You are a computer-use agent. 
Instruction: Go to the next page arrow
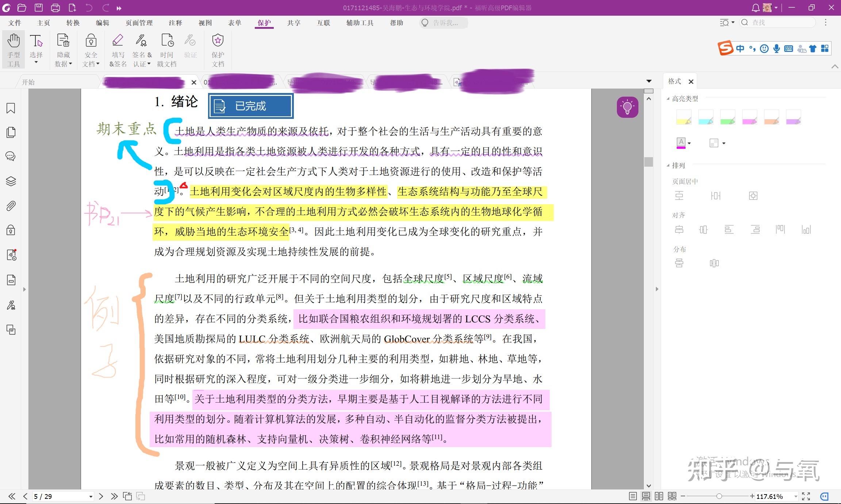tap(101, 496)
